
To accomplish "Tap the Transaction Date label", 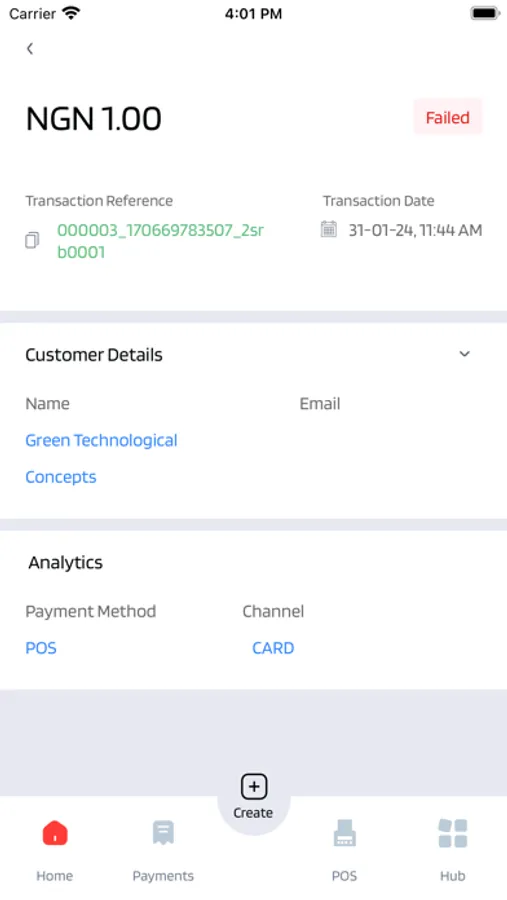I will pyautogui.click(x=378, y=201).
